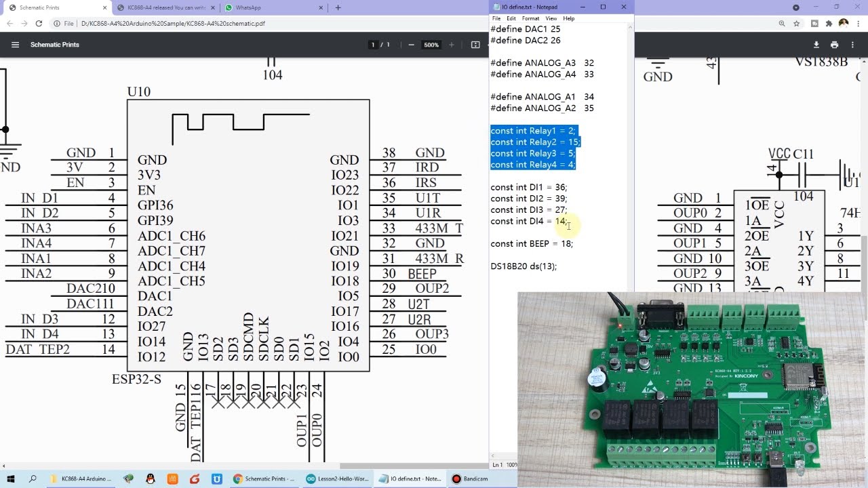Print the schematic PDF
Viewport: 868px width, 488px height.
pos(834,45)
